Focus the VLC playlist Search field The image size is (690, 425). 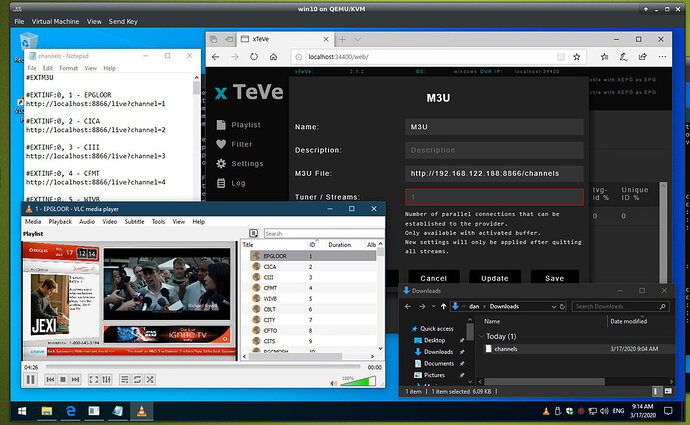coord(324,233)
